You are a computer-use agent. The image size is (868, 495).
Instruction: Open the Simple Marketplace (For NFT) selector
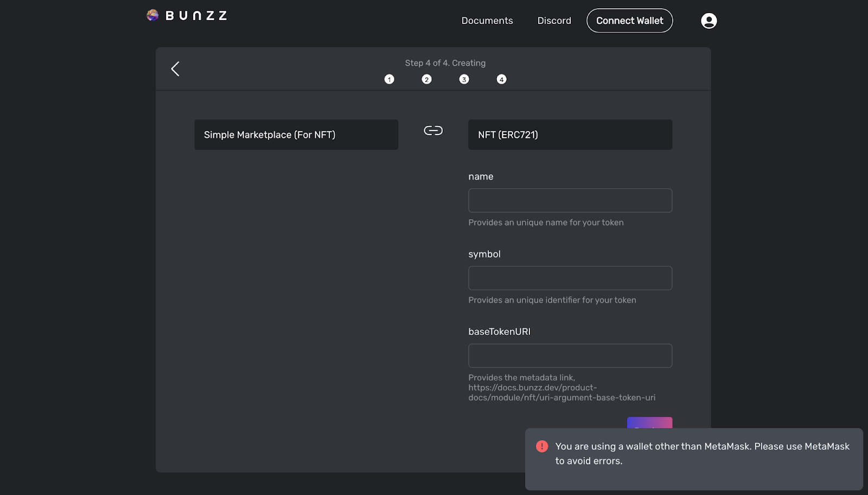(x=296, y=134)
